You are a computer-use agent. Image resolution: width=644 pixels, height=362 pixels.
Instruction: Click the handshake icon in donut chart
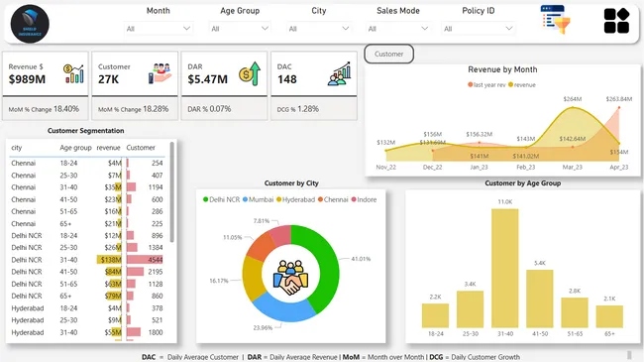tap(290, 278)
